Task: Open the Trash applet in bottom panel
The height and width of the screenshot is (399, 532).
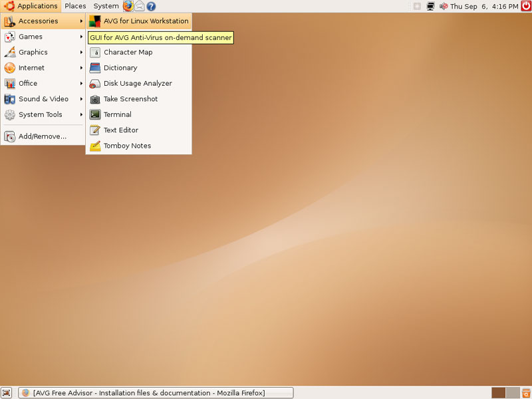Action: coord(526,393)
